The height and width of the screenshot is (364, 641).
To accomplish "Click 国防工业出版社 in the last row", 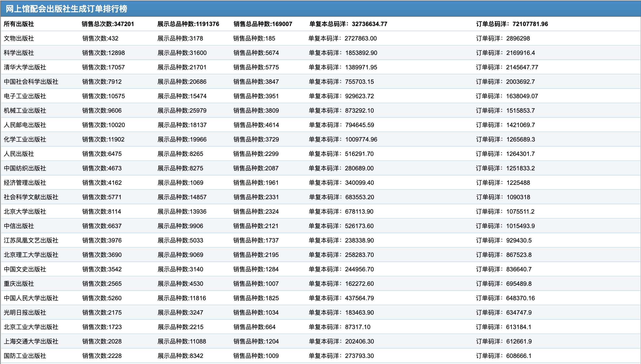I will [25, 356].
